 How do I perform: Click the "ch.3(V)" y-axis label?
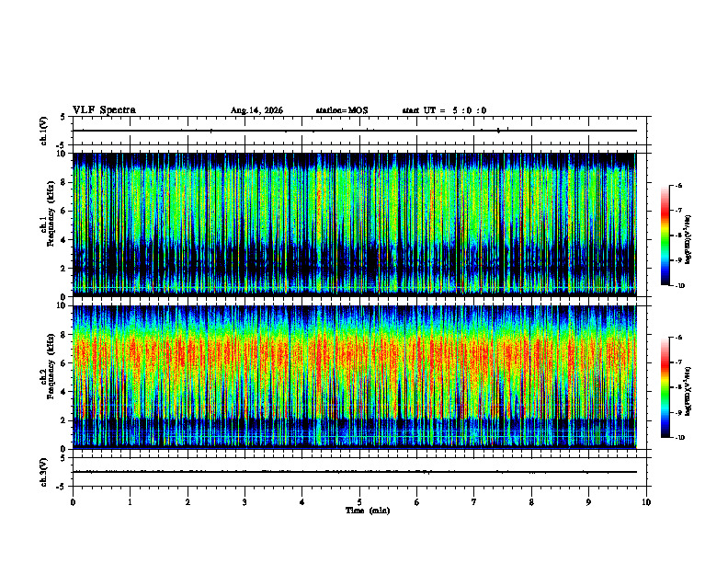point(44,472)
